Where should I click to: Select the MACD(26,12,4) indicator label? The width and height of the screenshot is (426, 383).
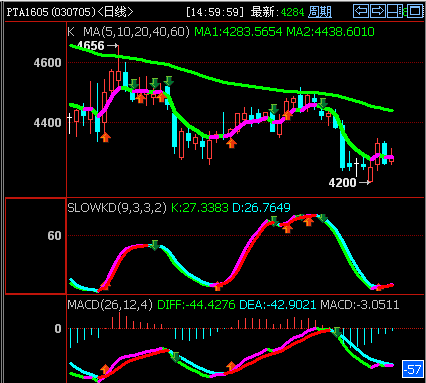110,305
